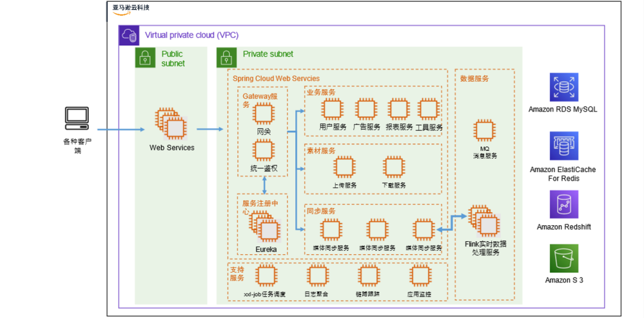644x318 pixels.
Task: Select the 报表服务 chip icon
Action: point(399,109)
